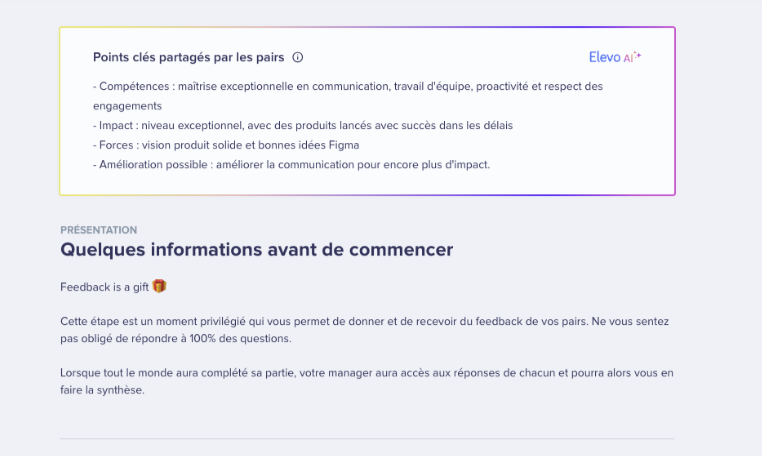
Task: Click the Feedback is a gift text
Action: 104,287
